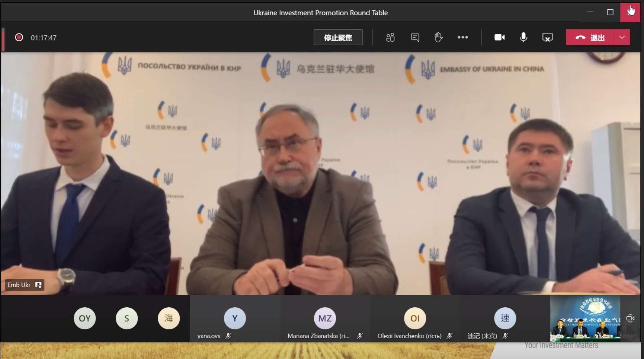Click spotlight icon on Emb Ukr tag

(x=38, y=285)
